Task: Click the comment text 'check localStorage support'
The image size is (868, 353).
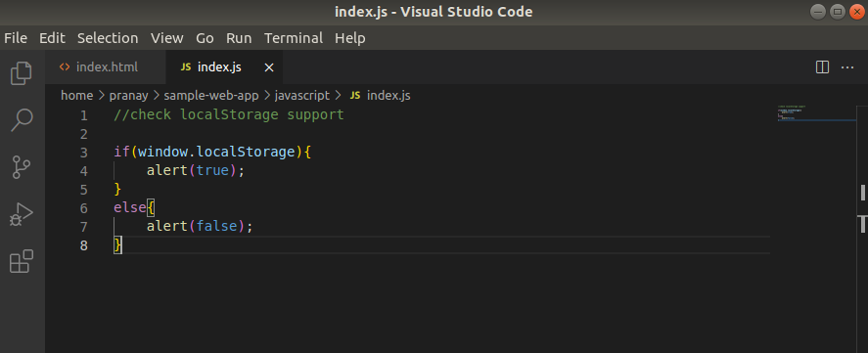Action: pyautogui.click(x=237, y=114)
